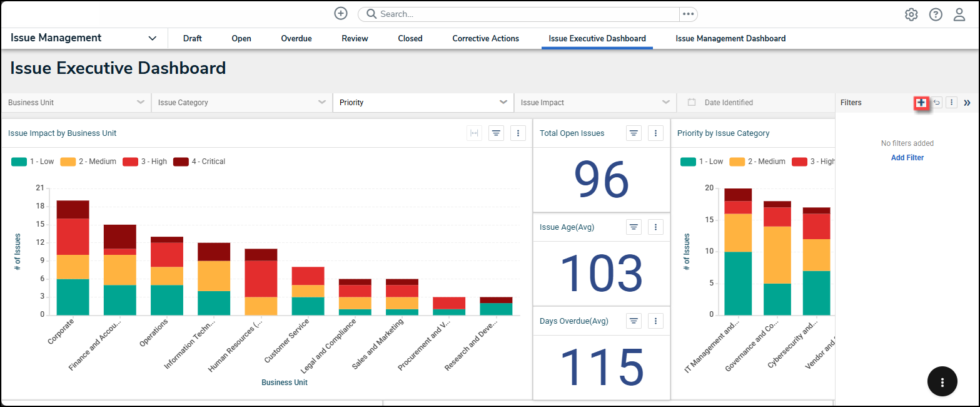Toggle 2 - Medium in Priority chart legend
The image size is (980, 407).
[x=757, y=162]
